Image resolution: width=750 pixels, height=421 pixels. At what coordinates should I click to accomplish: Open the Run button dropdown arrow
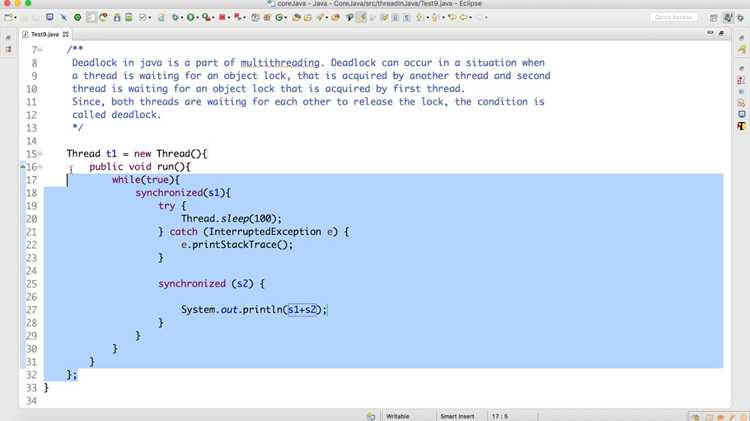(197, 18)
